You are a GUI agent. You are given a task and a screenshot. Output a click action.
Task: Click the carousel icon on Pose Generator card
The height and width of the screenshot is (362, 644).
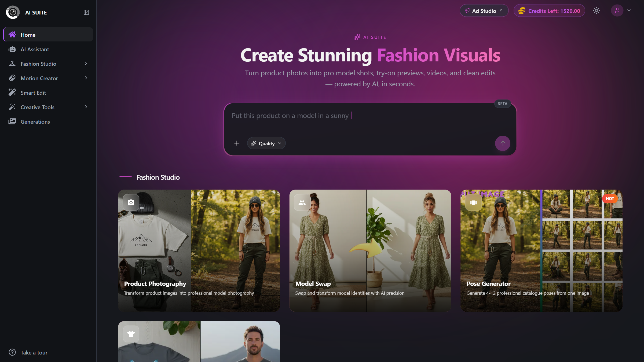coord(474,202)
